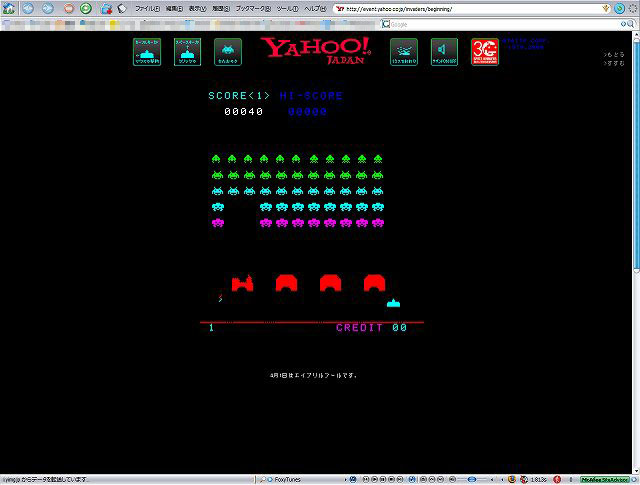
Task: Click the vertical scrollbar thumb
Action: click(636, 156)
